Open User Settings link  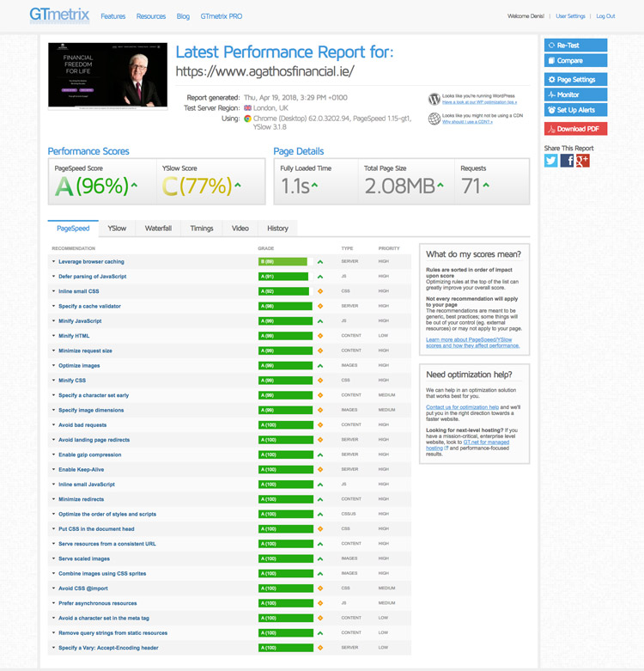570,16
